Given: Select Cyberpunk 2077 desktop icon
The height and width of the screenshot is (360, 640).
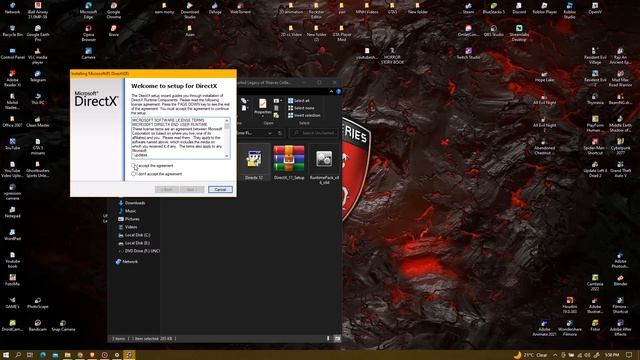Looking at the screenshot, I should click(x=620, y=146).
